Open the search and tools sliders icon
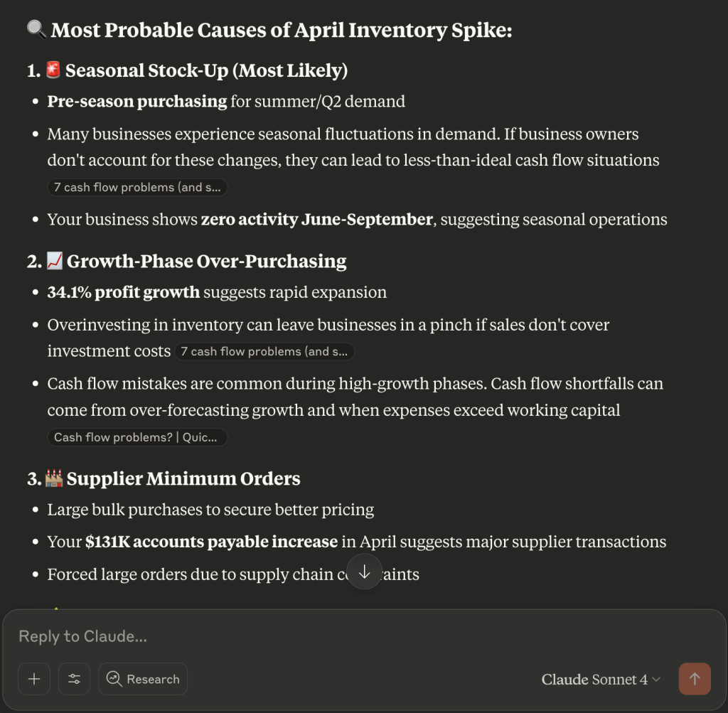 click(x=74, y=679)
